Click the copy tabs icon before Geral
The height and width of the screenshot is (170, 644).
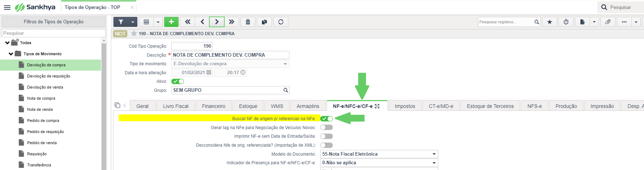117,105
